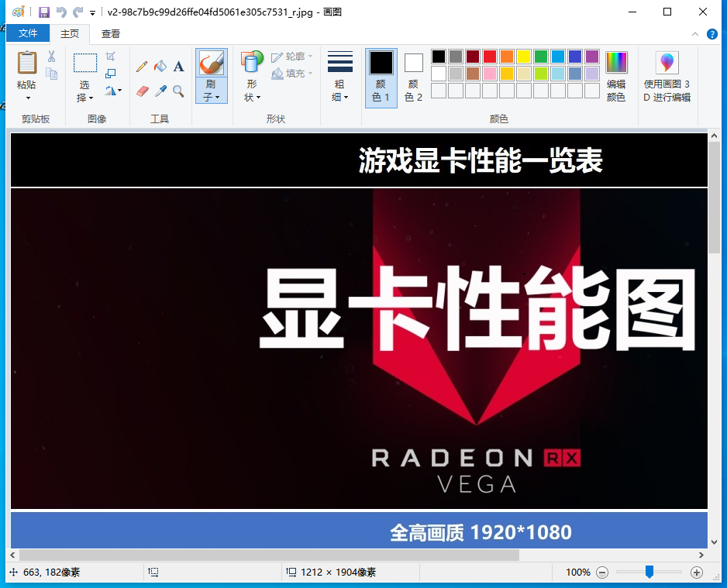This screenshot has width=727, height=588.
Task: Click the horizontal scrollbar right arrow
Action: point(701,555)
